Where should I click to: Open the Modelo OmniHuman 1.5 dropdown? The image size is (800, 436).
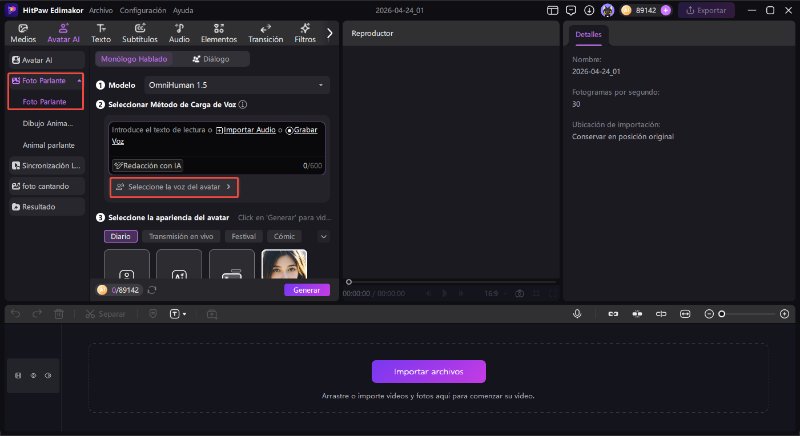(x=237, y=85)
